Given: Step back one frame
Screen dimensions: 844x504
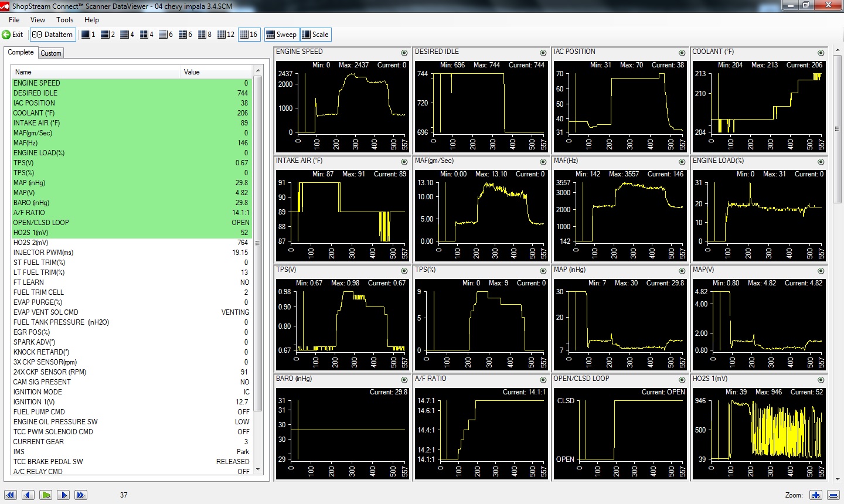Looking at the screenshot, I should pos(28,495).
